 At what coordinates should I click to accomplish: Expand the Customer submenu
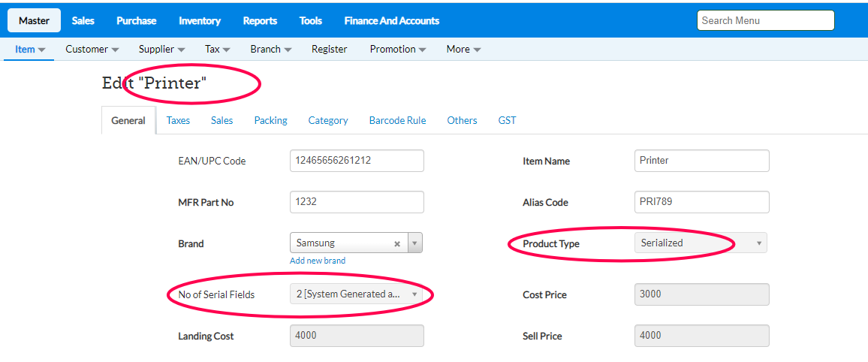[92, 49]
